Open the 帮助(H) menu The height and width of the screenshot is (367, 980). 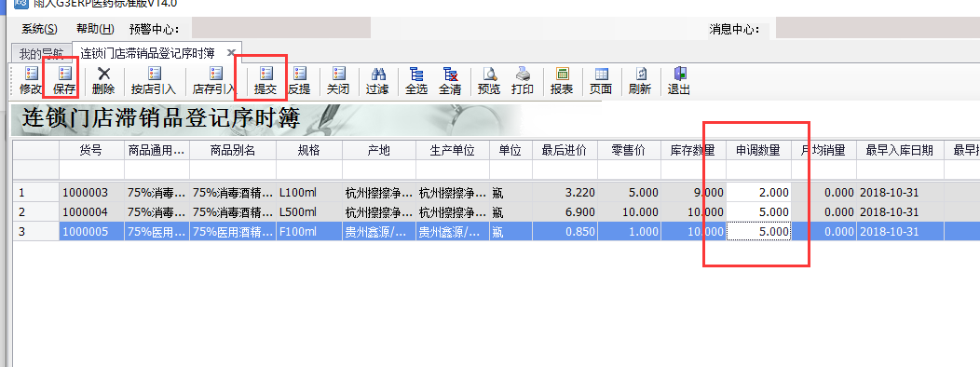(x=96, y=29)
